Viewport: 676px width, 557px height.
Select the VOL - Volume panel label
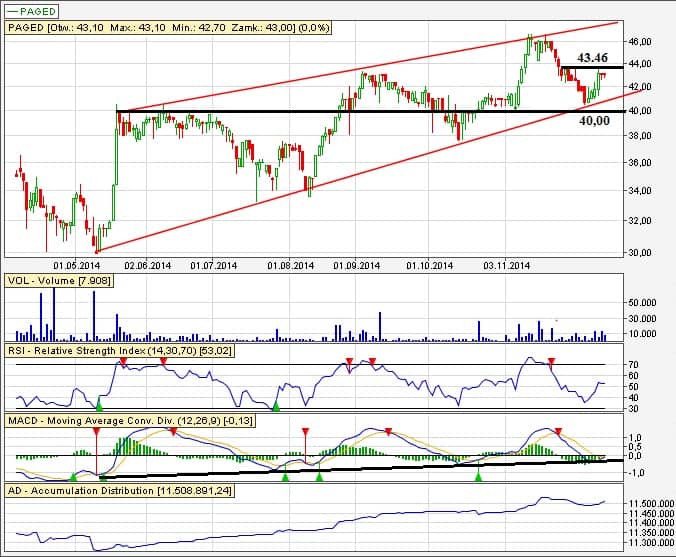point(59,282)
